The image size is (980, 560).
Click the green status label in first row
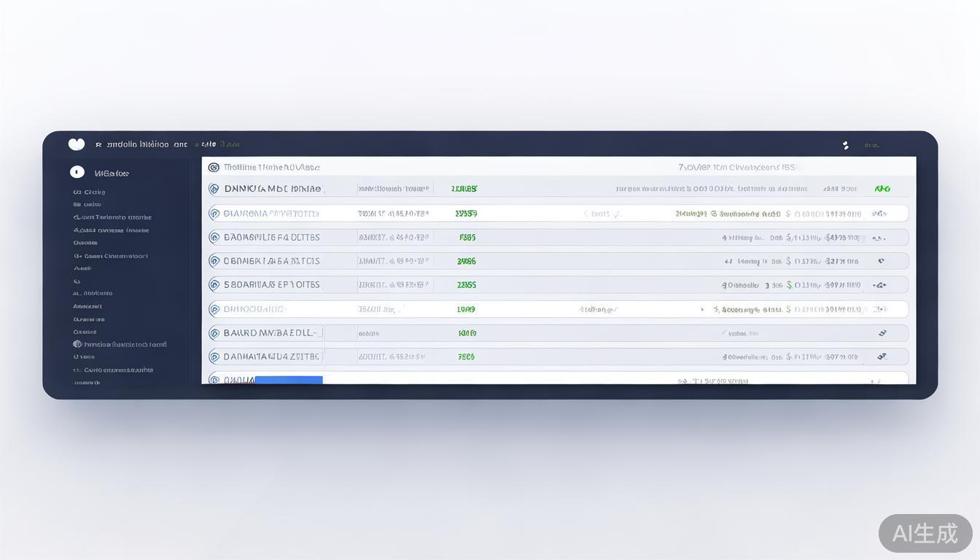882,189
